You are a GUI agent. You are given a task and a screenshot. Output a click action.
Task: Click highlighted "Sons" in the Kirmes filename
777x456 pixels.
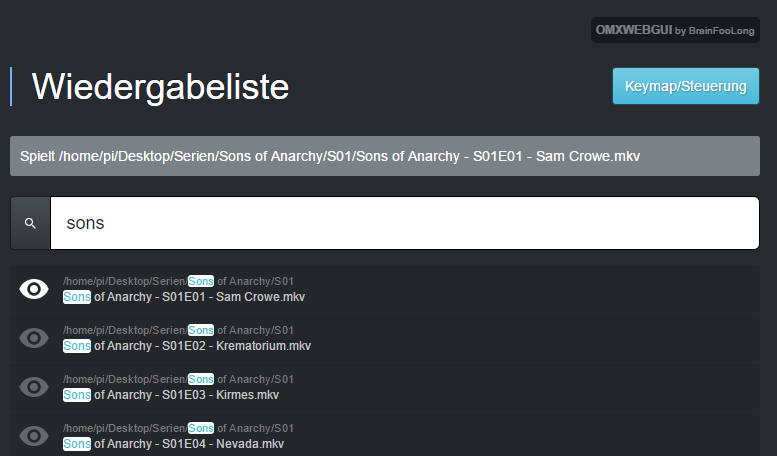point(77,395)
